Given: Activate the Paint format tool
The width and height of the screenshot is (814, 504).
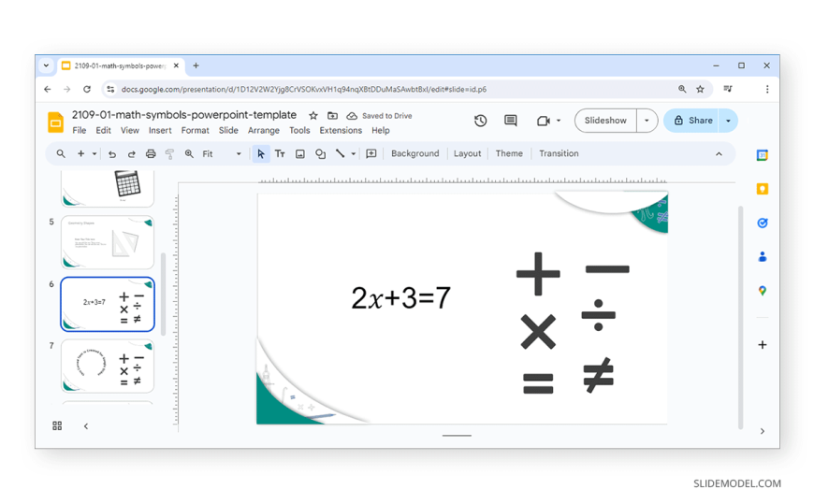Looking at the screenshot, I should pyautogui.click(x=169, y=153).
